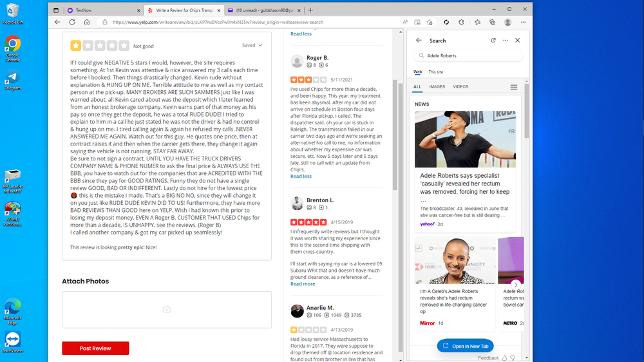Set rating to three stars
Viewport: 644px width, 362px height.
pos(100,46)
